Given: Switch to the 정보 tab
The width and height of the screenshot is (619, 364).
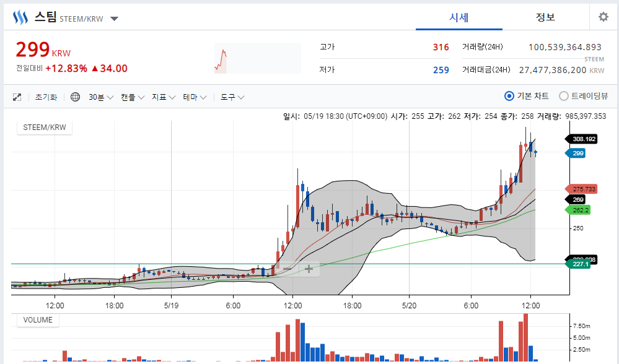Looking at the screenshot, I should click(x=545, y=17).
